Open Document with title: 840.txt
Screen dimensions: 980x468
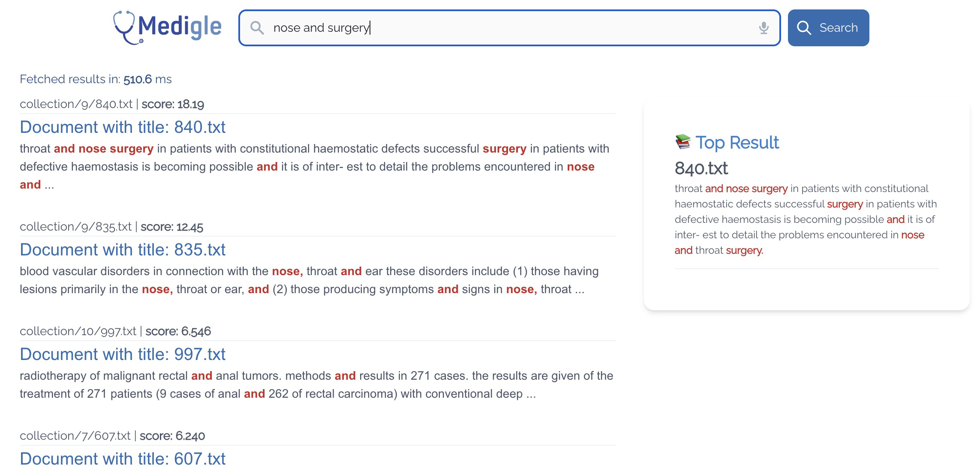pos(123,127)
